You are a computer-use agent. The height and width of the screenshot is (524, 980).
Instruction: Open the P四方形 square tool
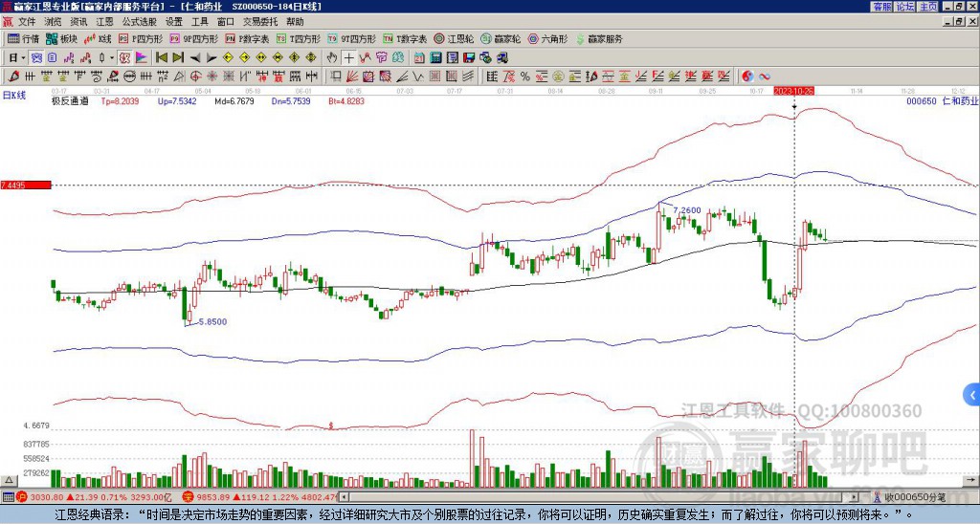click(x=141, y=38)
